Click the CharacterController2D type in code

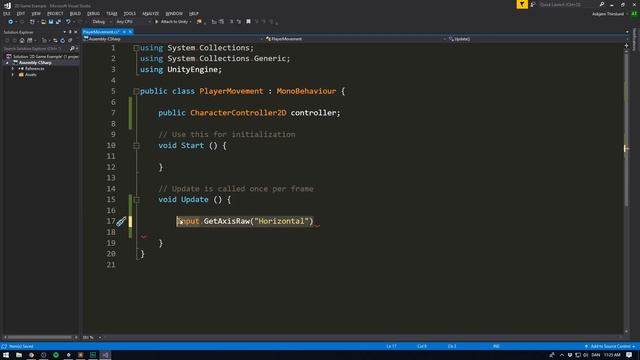[238, 113]
